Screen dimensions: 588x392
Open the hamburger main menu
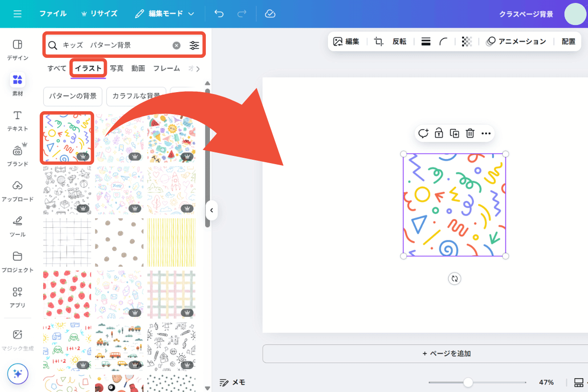pyautogui.click(x=18, y=14)
